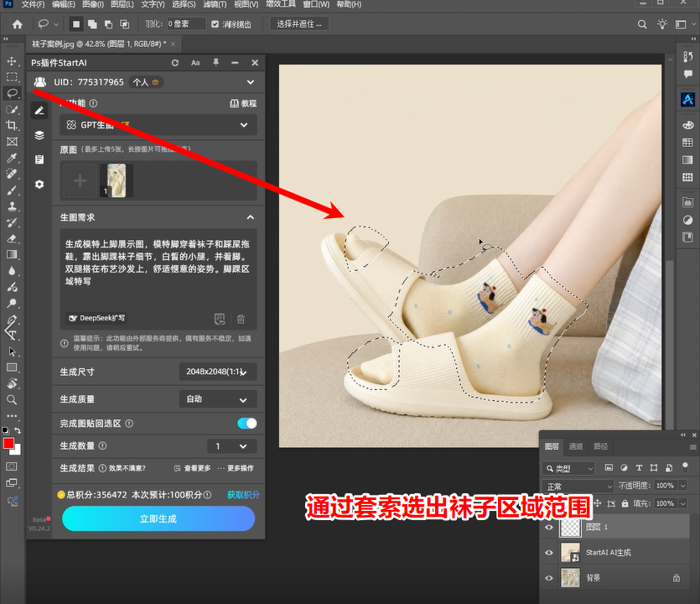Select the Brush tool
700x604 pixels.
(12, 190)
